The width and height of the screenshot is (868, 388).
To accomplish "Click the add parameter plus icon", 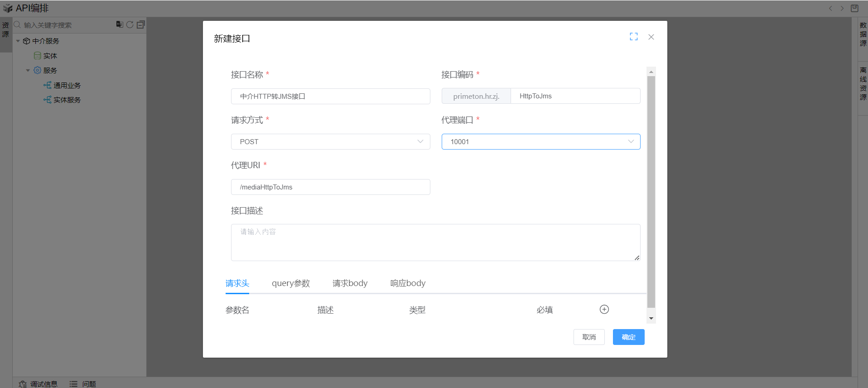I will [604, 309].
